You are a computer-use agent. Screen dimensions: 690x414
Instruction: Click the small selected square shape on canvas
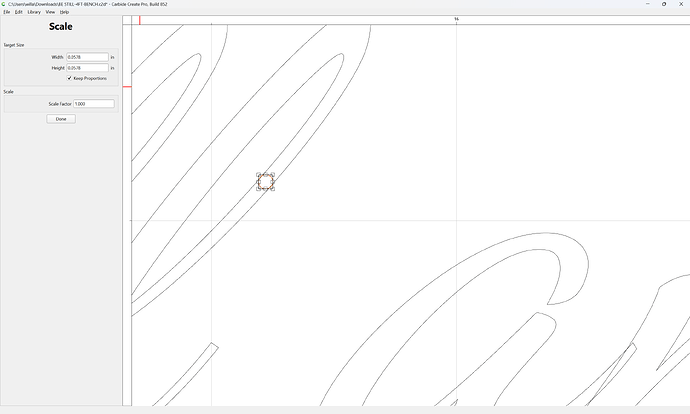(x=265, y=182)
